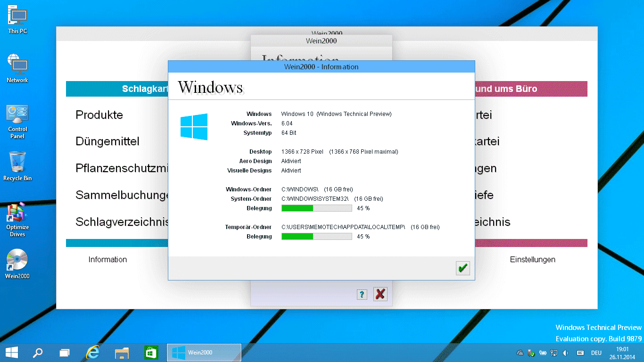Open the Control Panel desktop icon
This screenshot has width=644, height=362.
click(x=17, y=115)
